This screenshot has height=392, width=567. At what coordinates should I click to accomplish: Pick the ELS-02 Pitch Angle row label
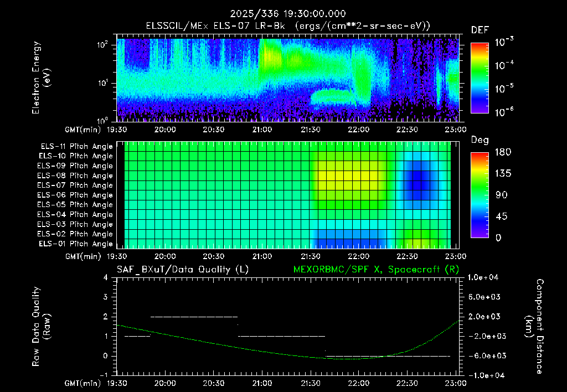pyautogui.click(x=75, y=234)
